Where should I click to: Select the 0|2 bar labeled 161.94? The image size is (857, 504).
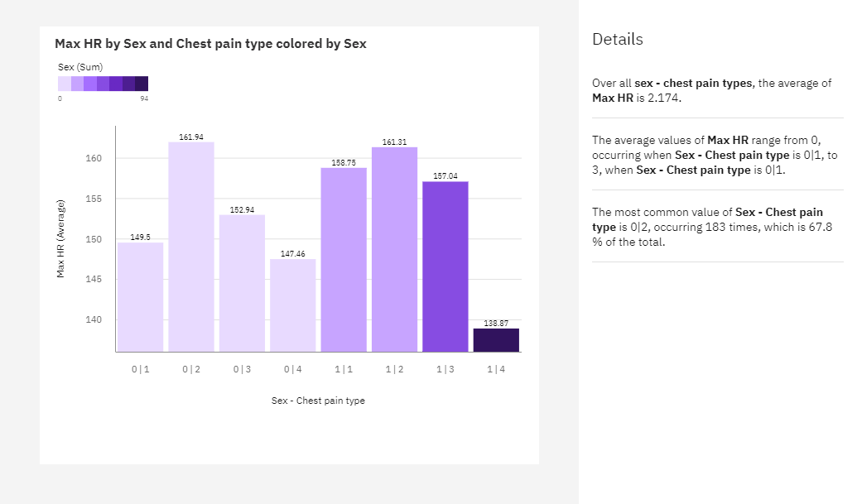pyautogui.click(x=191, y=247)
